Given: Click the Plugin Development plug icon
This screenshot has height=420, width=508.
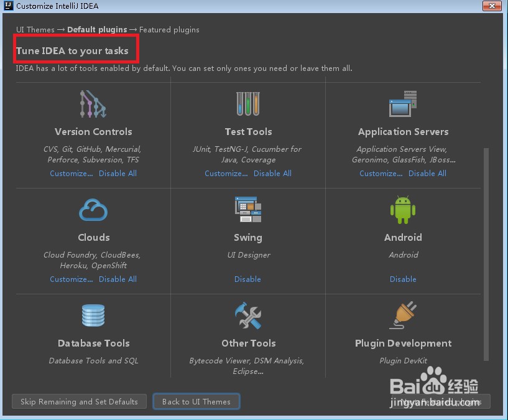Looking at the screenshot, I should (403, 315).
